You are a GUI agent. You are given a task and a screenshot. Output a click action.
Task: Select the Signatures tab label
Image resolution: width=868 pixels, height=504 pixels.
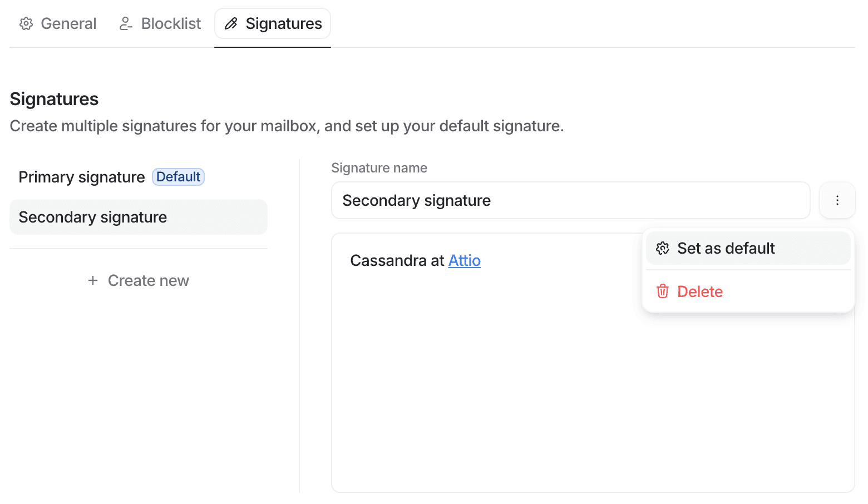pyautogui.click(x=284, y=23)
